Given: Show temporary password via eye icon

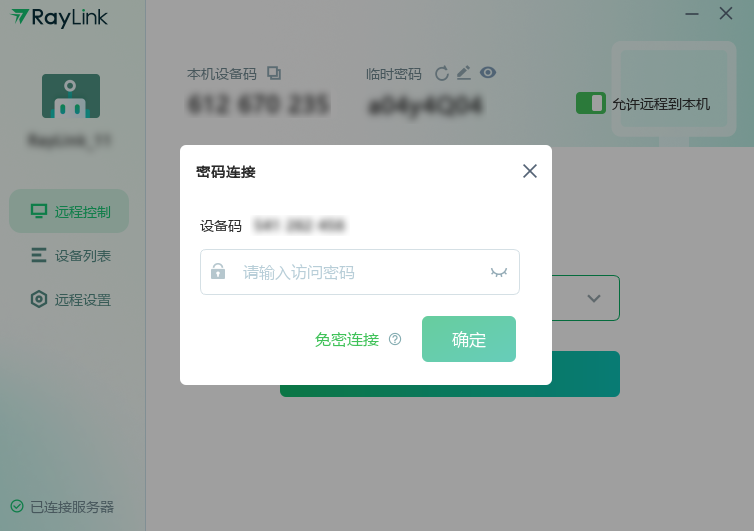Looking at the screenshot, I should [488, 73].
